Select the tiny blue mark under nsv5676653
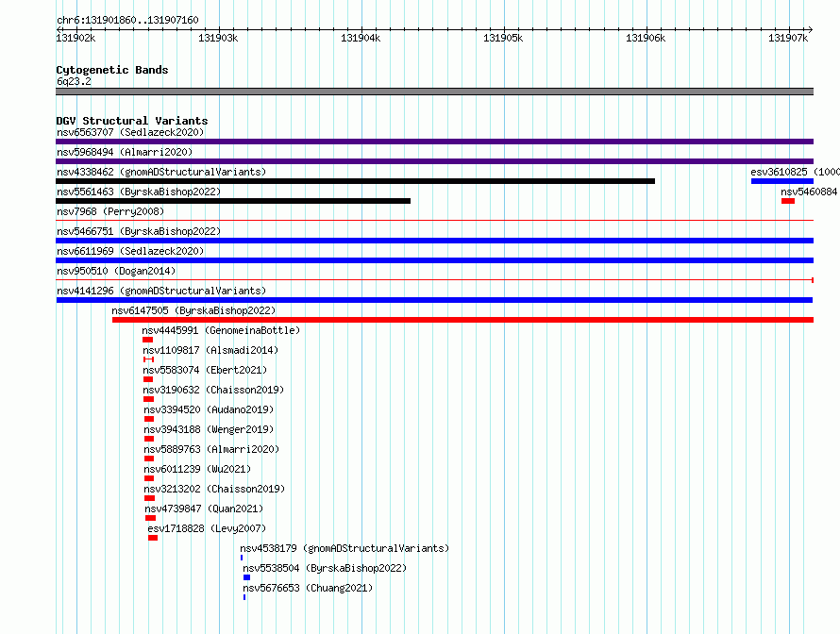This screenshot has height=634, width=840. coord(244,597)
